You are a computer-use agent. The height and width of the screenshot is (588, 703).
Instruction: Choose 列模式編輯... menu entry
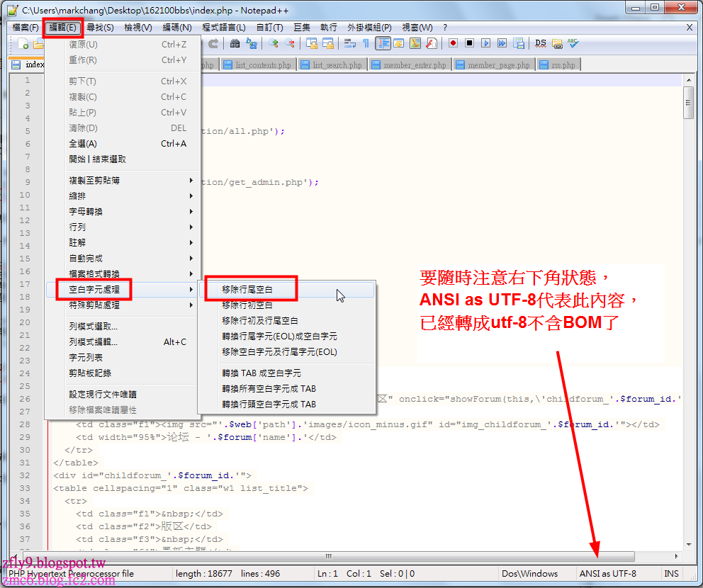click(x=123, y=342)
